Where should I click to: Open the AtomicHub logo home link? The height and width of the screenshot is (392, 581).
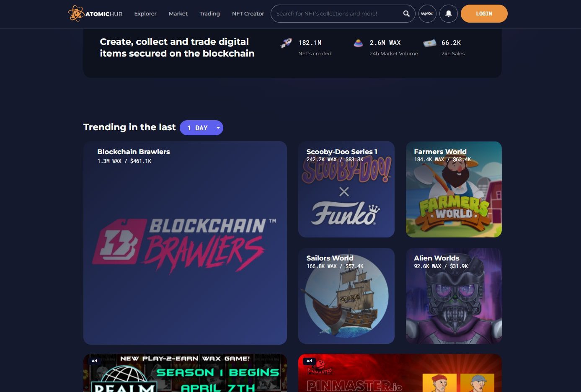point(95,13)
